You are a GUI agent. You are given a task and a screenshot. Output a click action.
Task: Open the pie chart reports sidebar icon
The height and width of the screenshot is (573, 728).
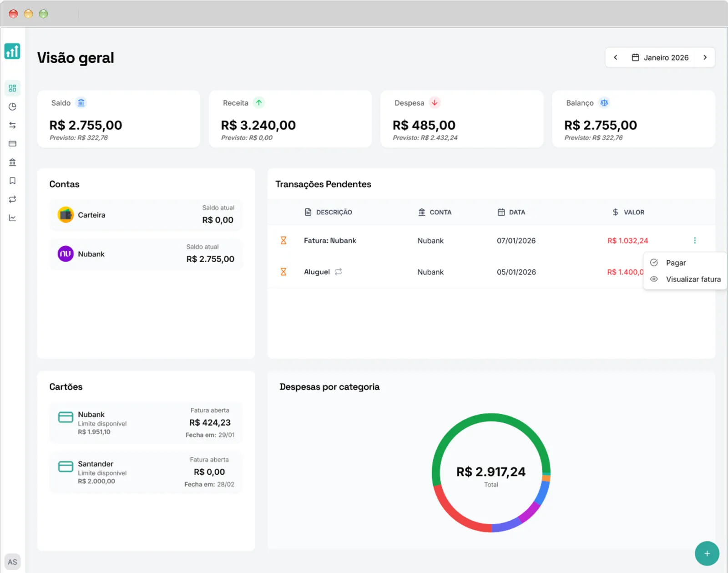click(12, 106)
